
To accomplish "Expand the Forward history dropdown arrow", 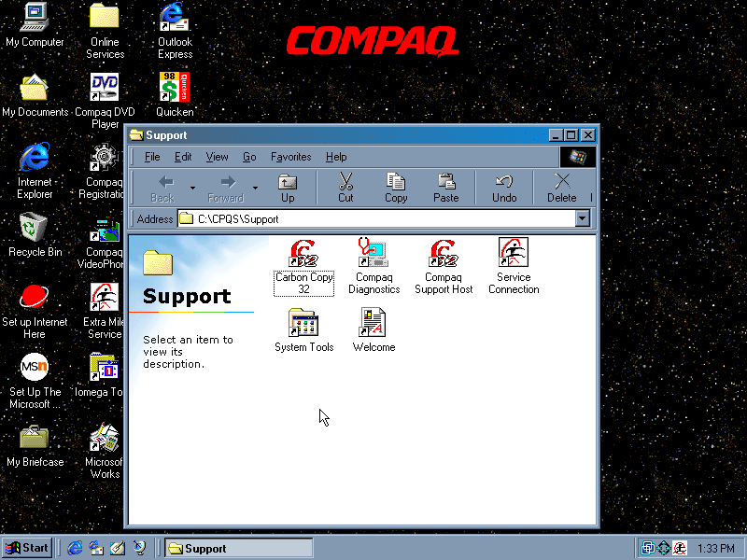I will pyautogui.click(x=255, y=189).
